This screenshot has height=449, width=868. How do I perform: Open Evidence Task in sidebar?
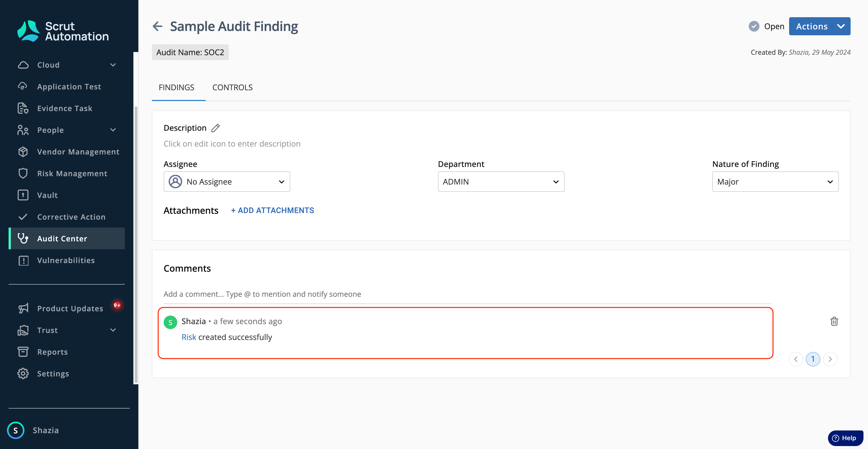[67, 108]
